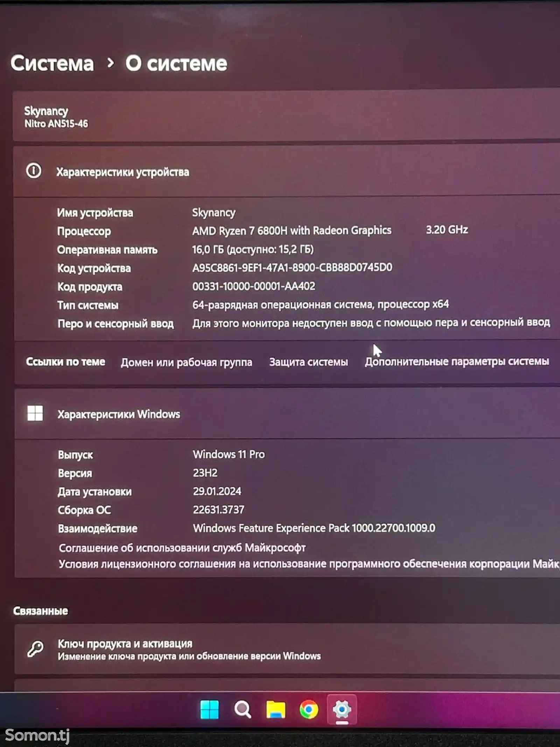560x747 pixels.
Task: Select pen and touch input description text
Action: (371, 323)
